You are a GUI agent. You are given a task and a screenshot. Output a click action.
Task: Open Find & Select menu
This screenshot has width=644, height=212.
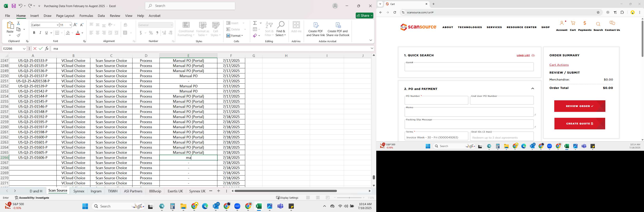[281, 29]
